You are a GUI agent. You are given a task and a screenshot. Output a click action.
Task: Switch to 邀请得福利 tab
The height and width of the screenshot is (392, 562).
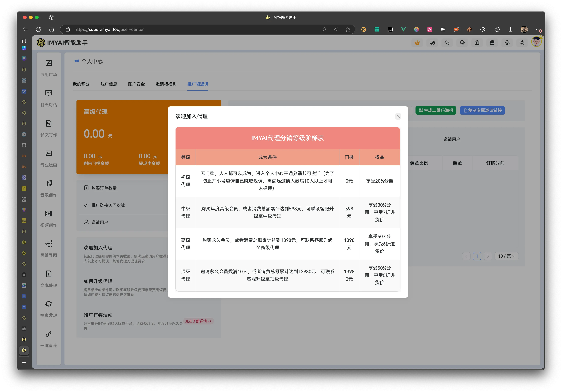click(166, 84)
